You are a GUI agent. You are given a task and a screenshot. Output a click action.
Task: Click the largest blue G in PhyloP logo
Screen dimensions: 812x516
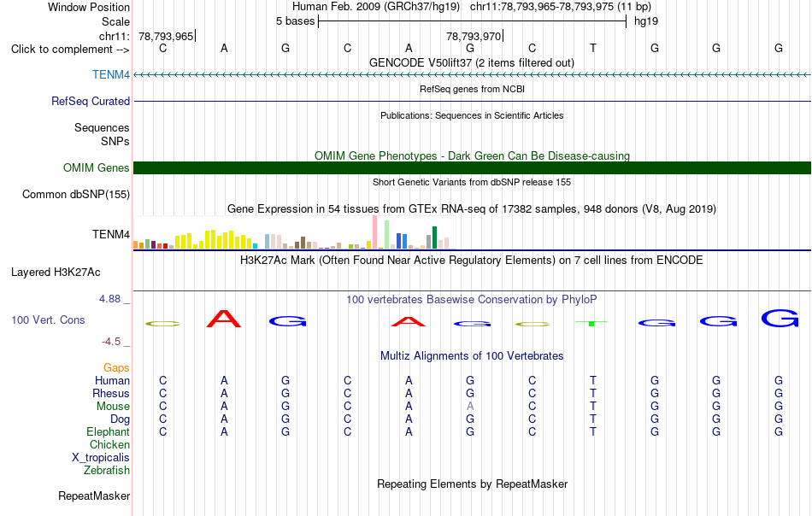click(x=780, y=319)
